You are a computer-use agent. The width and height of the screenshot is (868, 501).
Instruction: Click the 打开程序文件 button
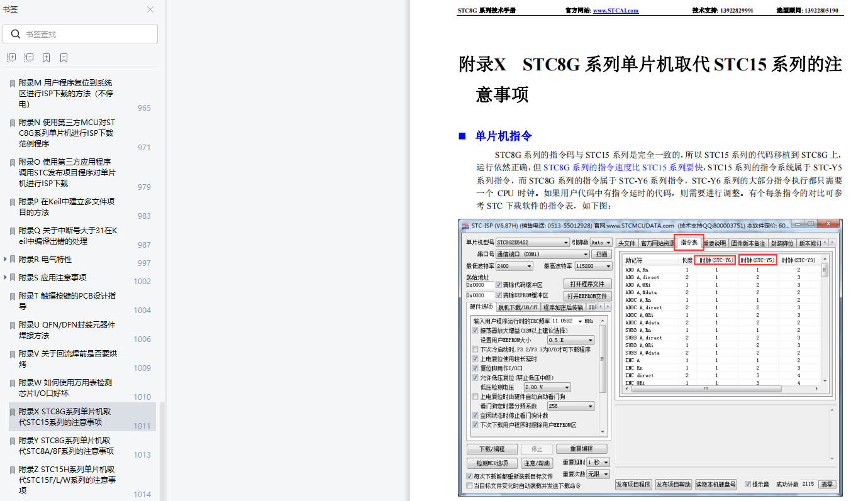(587, 284)
